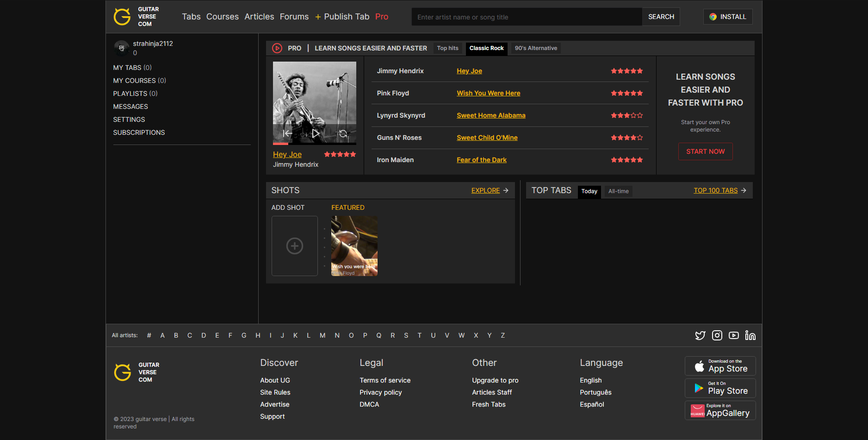Open SUBSCRIPTIONS in sidebar
The image size is (868, 440).
click(x=139, y=132)
